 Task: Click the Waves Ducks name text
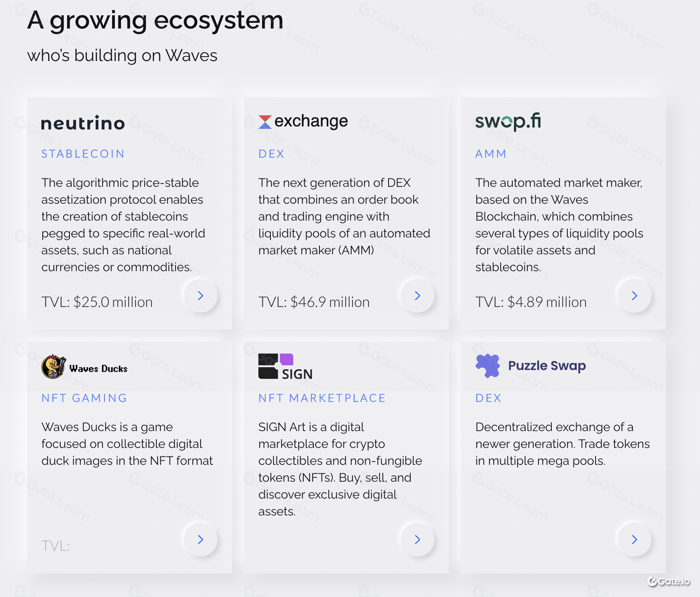(x=98, y=368)
